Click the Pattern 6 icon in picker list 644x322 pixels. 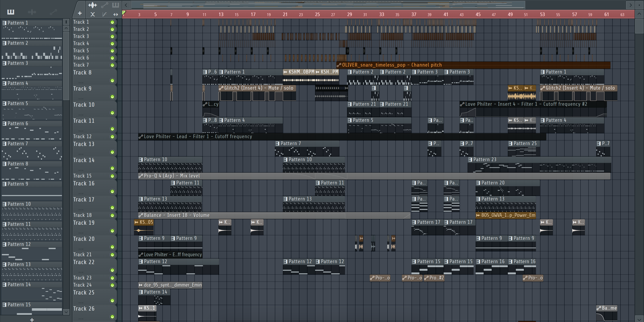pyautogui.click(x=4, y=123)
